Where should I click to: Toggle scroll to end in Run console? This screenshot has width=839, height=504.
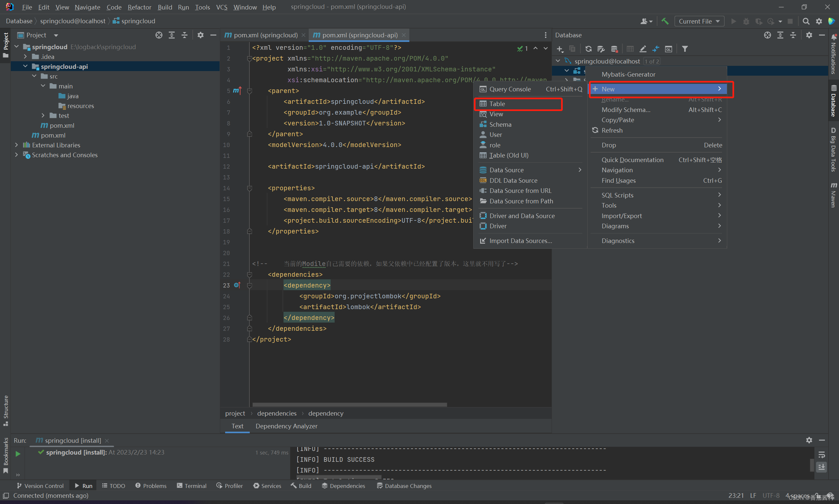(821, 467)
